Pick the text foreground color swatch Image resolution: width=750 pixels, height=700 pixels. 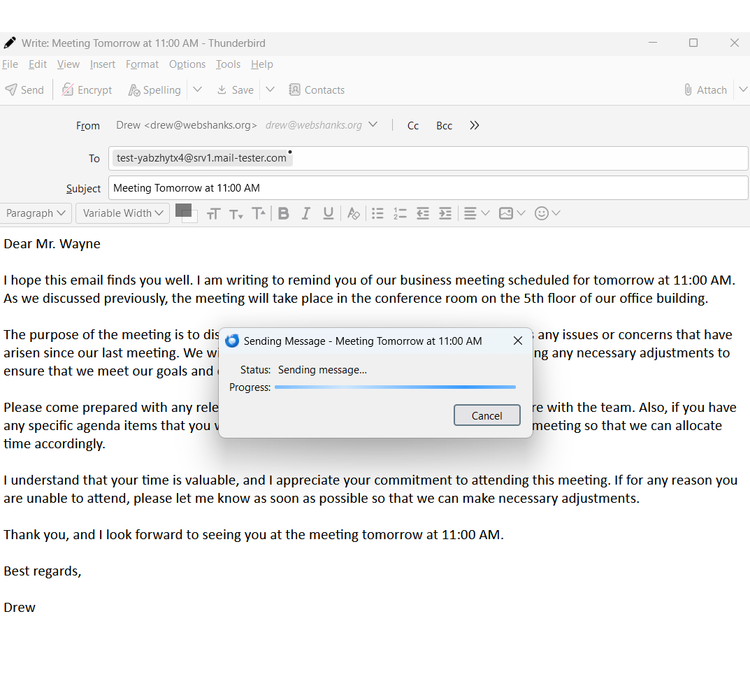coord(182,210)
